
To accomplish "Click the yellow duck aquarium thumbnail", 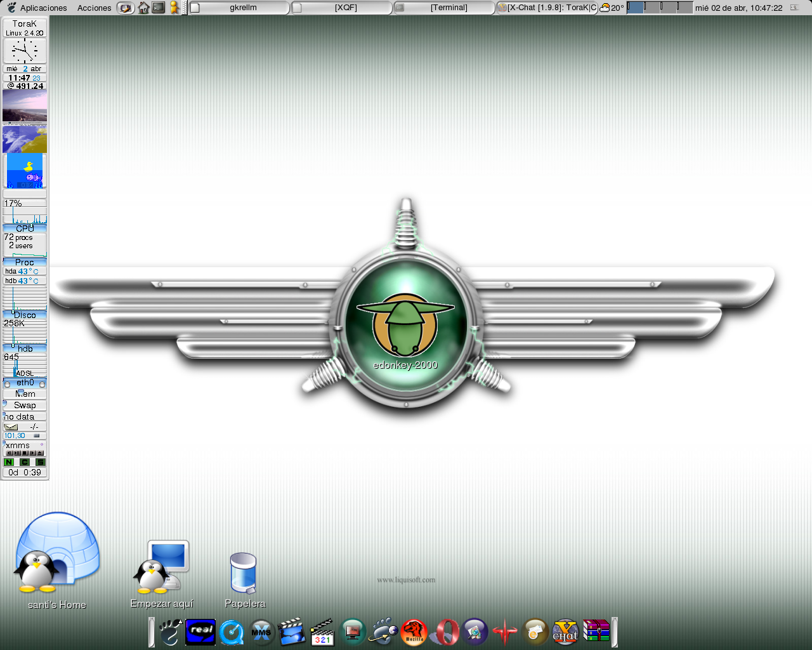I will [x=25, y=171].
